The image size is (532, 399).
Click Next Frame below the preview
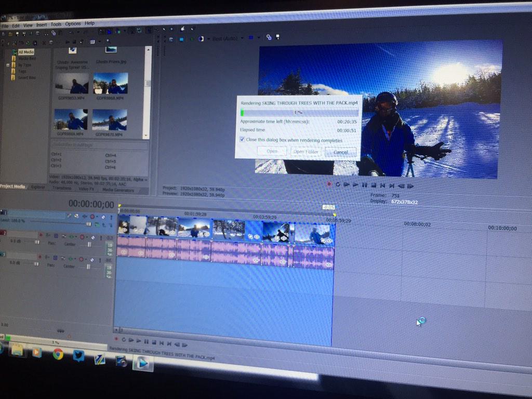[410, 186]
